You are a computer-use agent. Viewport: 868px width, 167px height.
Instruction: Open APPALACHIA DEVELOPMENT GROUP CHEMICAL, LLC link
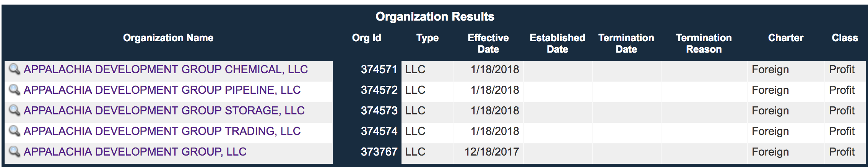(x=166, y=69)
